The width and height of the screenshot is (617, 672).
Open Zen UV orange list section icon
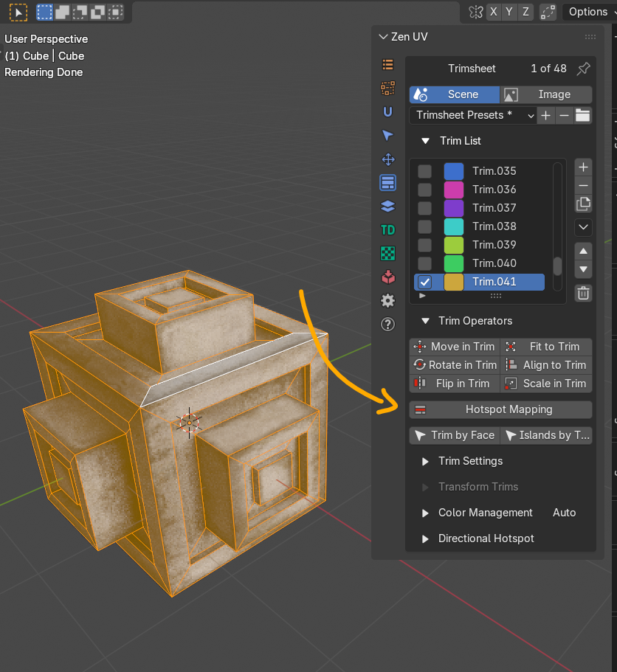(x=387, y=65)
